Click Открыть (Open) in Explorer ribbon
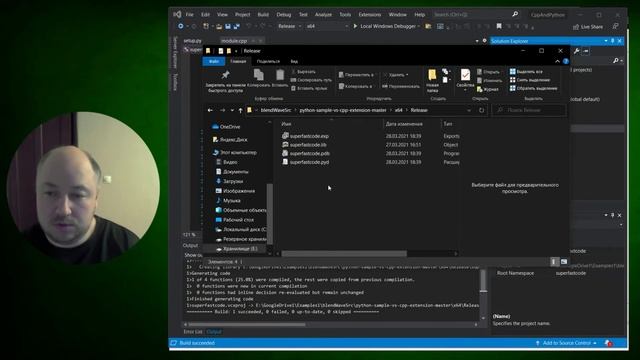The height and width of the screenshot is (360, 640). 488,71
